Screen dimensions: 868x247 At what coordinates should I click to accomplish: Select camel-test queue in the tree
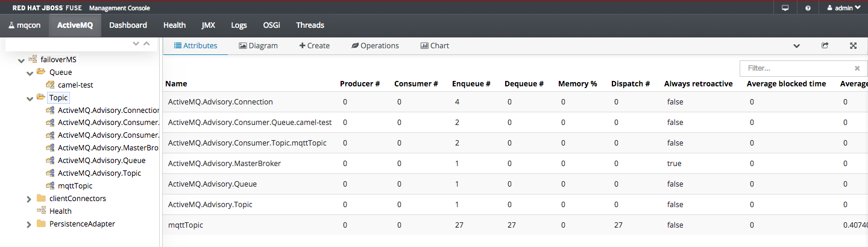[x=75, y=85]
